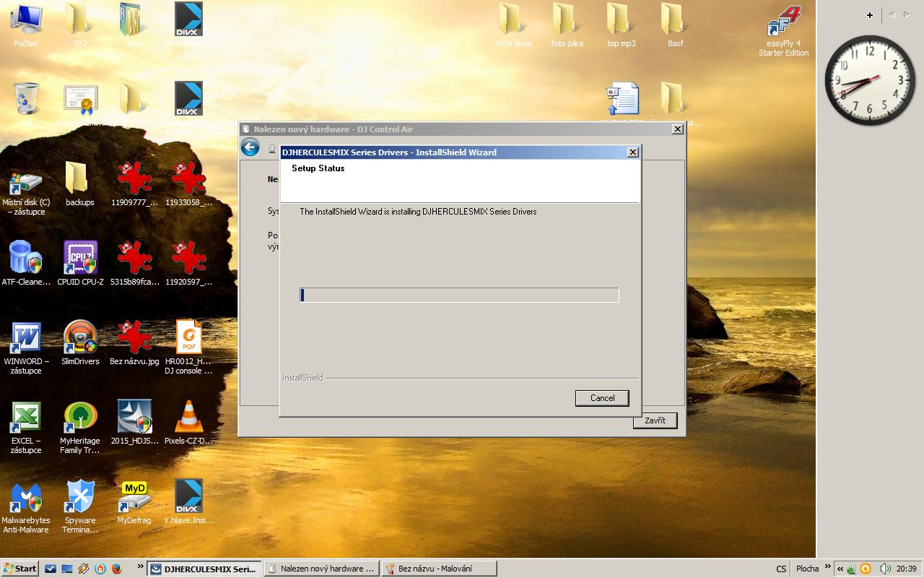Launch WINWORD shortcut icon
The width and height of the screenshot is (924, 578).
click(x=26, y=348)
